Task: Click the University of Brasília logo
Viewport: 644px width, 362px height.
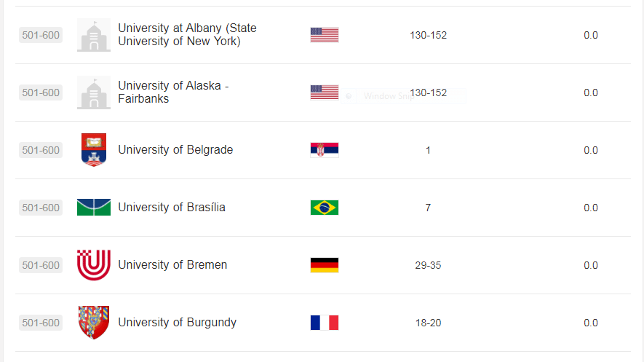Action: [x=94, y=208]
